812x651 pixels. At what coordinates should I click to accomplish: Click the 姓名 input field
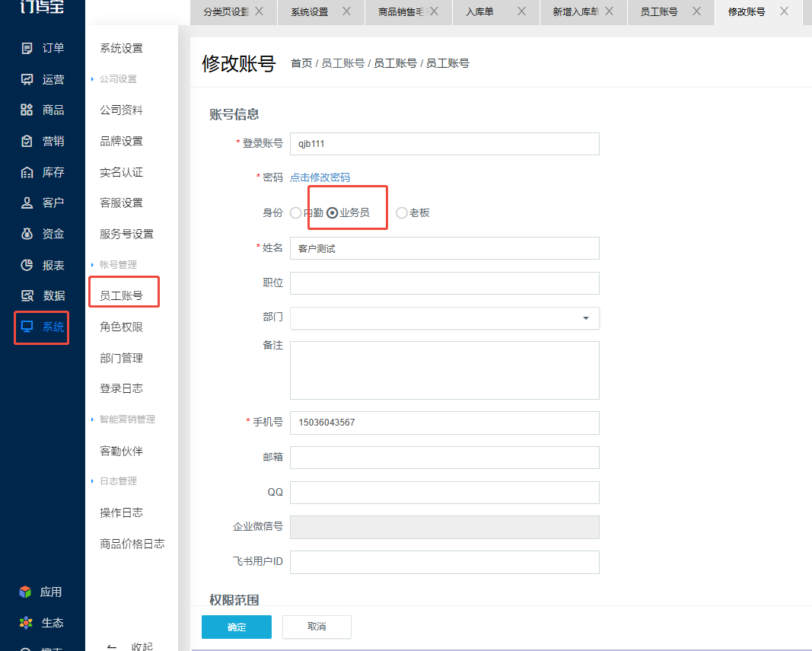(x=444, y=248)
